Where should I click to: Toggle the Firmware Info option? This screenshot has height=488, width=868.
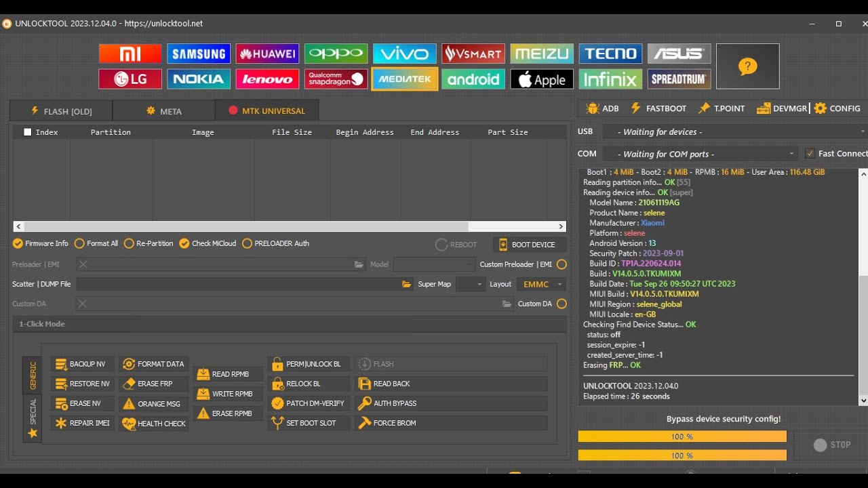click(x=41, y=243)
